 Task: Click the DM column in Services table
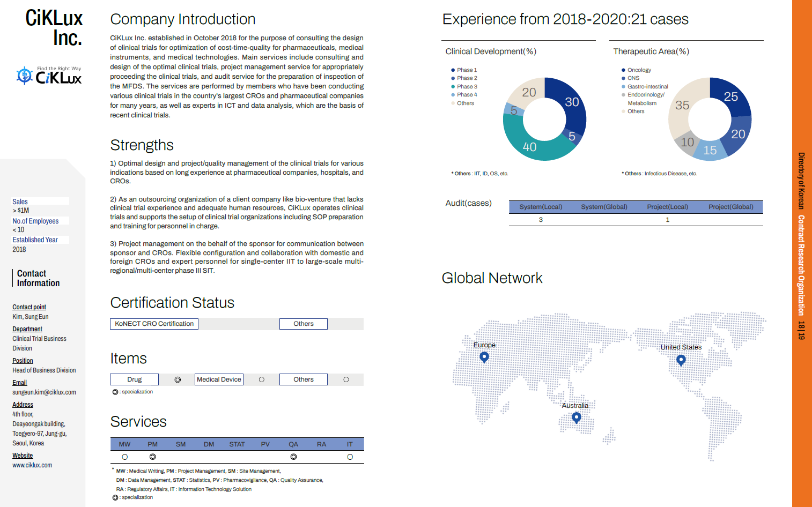(209, 444)
